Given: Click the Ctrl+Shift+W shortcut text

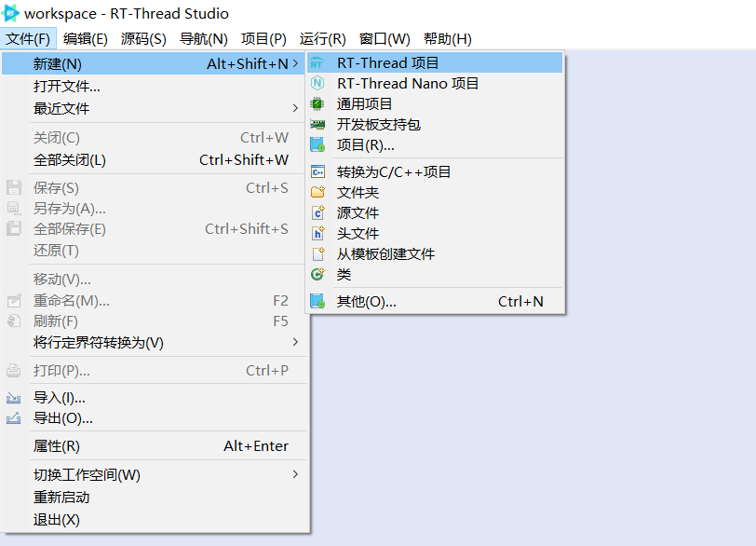Looking at the screenshot, I should [x=244, y=159].
